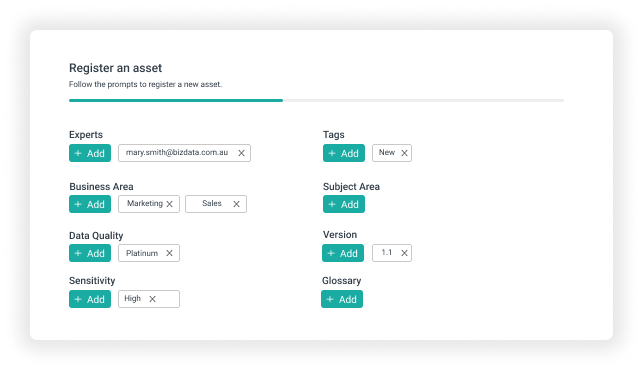Remove the mary.smith@bizdata.com.au expert chip
Image resolution: width=643 pixels, height=370 pixels.
242,153
